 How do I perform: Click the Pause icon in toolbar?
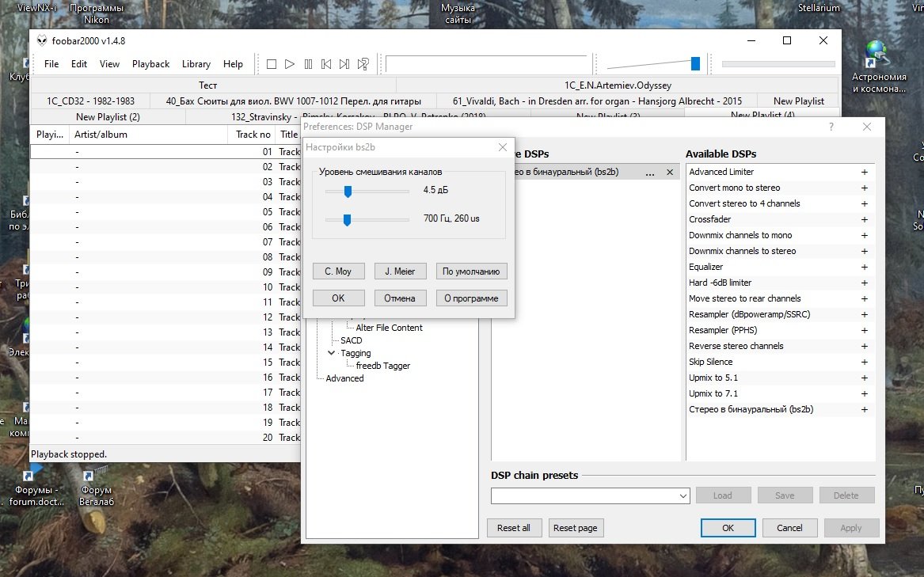click(308, 63)
